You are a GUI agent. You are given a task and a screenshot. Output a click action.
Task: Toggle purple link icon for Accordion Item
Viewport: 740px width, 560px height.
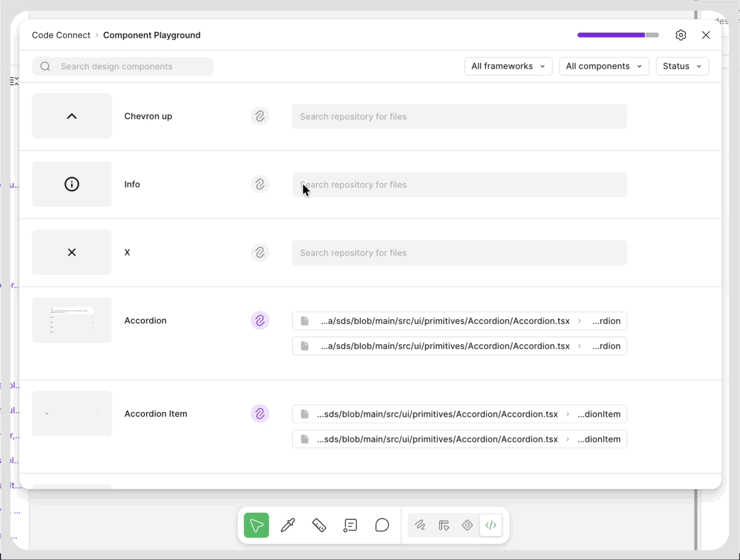[260, 414]
